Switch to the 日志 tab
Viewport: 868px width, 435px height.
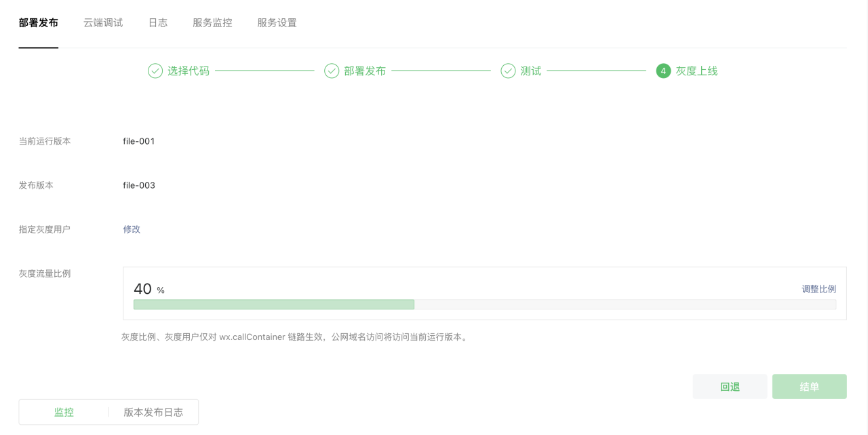[157, 22]
